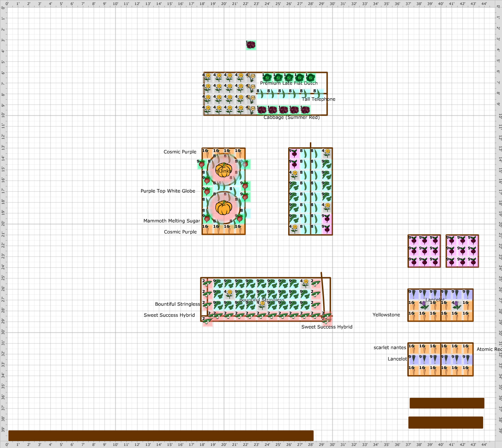Viewport: 502px width, 448px height.
Task: Select the cut-off Atomic Red label
Action: coord(489,349)
